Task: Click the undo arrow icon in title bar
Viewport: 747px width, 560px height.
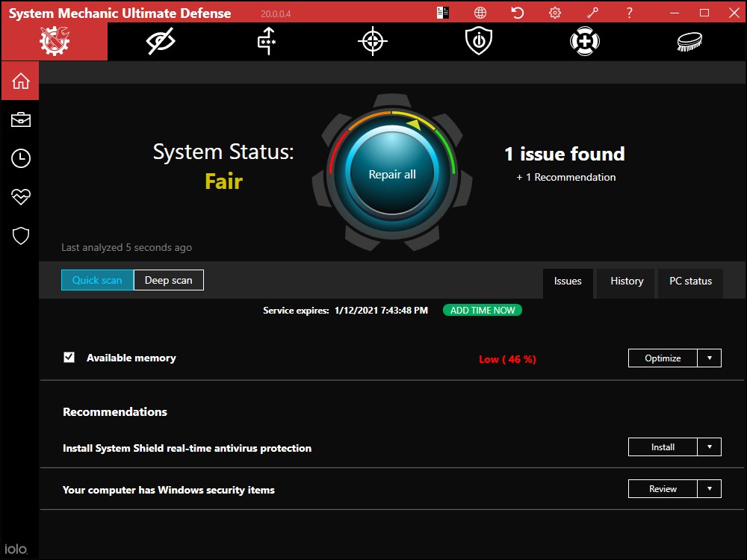Action: [x=518, y=13]
